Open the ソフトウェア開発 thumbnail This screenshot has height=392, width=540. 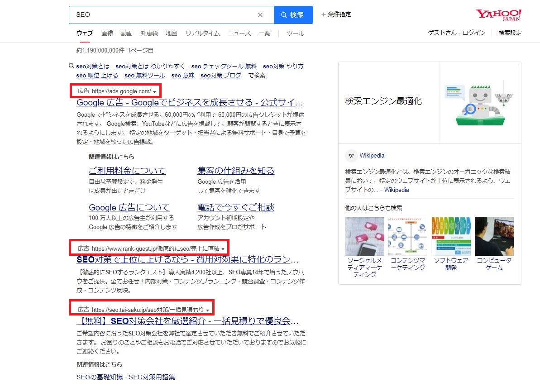(x=451, y=236)
